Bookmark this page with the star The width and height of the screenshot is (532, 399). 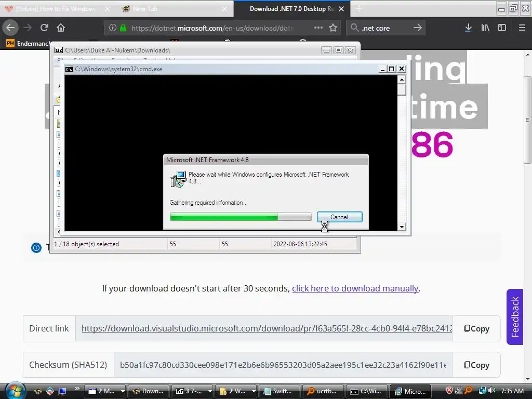point(333,28)
